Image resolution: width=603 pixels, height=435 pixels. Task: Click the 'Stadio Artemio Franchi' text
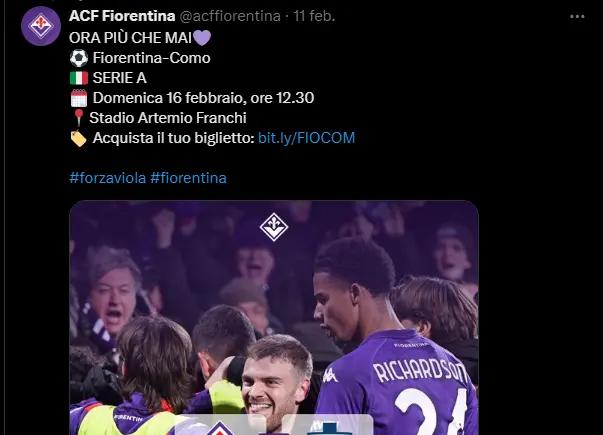168,118
